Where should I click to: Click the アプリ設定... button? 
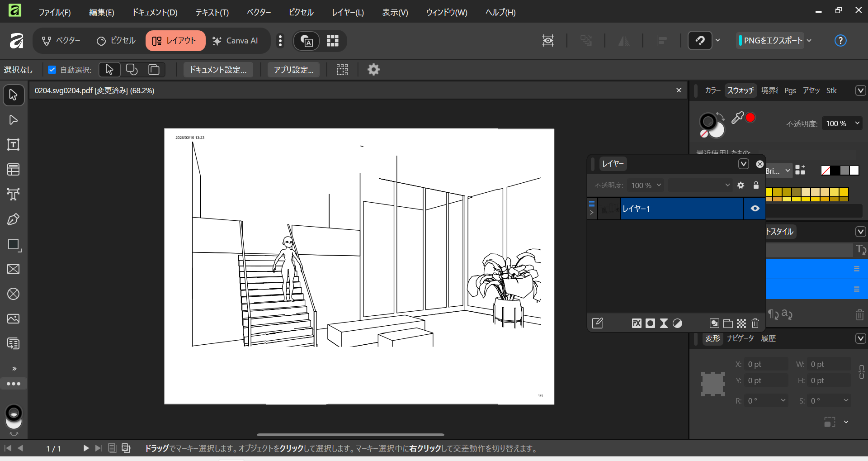[x=293, y=70]
